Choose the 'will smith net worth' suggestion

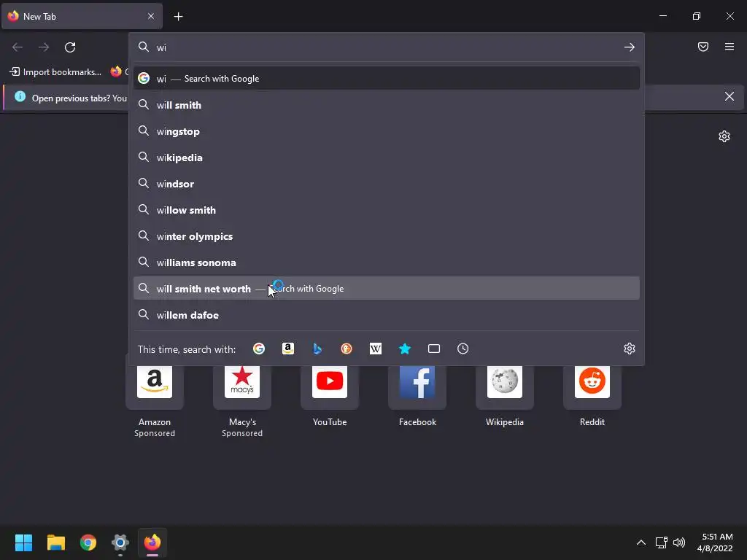pyautogui.click(x=387, y=288)
